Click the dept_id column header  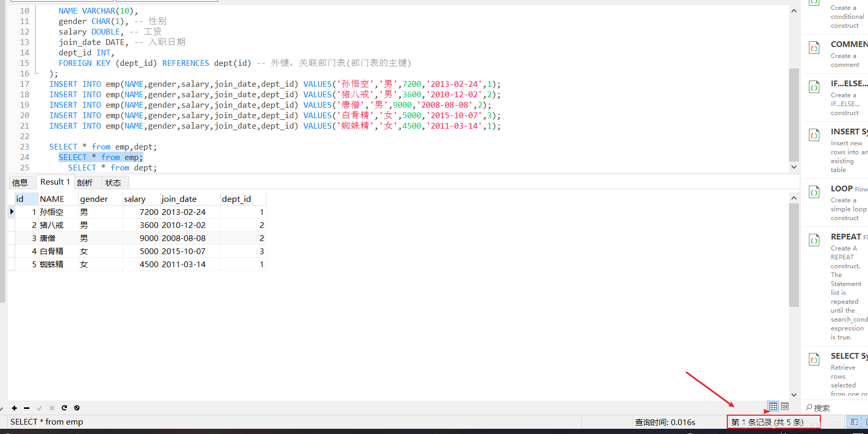[x=243, y=199]
